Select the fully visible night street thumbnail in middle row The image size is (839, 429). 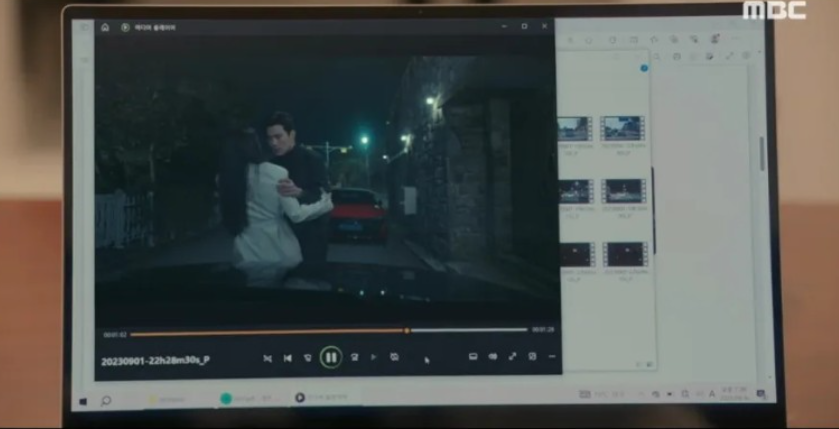[x=623, y=191]
